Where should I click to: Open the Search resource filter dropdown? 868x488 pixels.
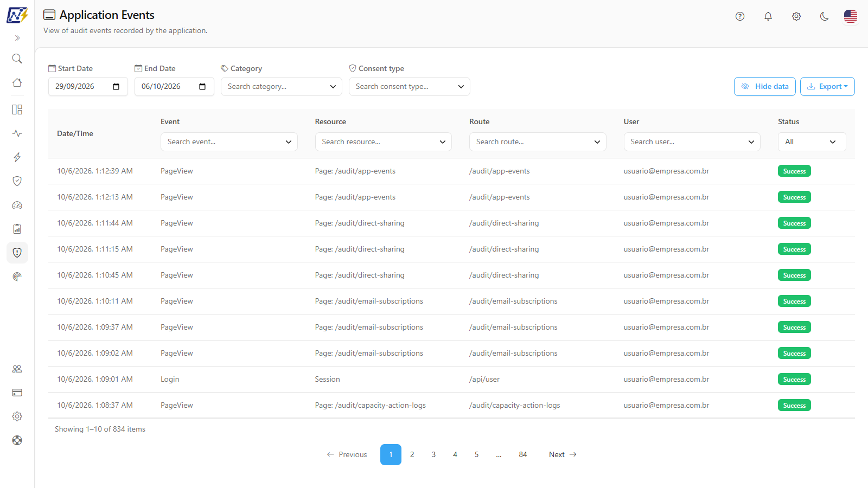tap(384, 142)
